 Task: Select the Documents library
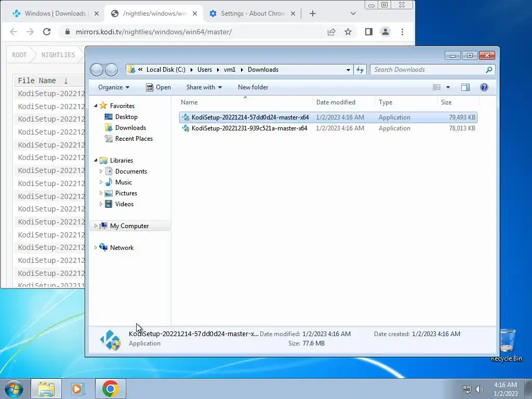[x=131, y=171]
